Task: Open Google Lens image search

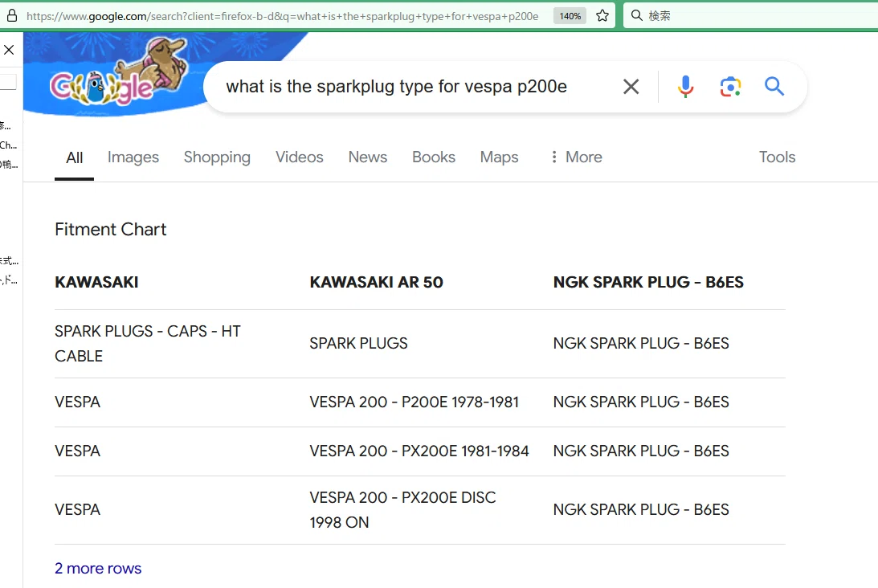Action: point(730,87)
